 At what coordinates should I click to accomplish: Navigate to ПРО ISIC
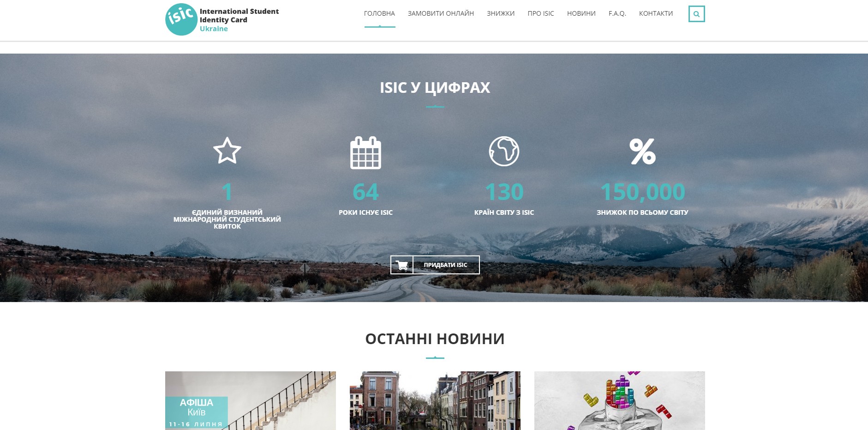541,13
